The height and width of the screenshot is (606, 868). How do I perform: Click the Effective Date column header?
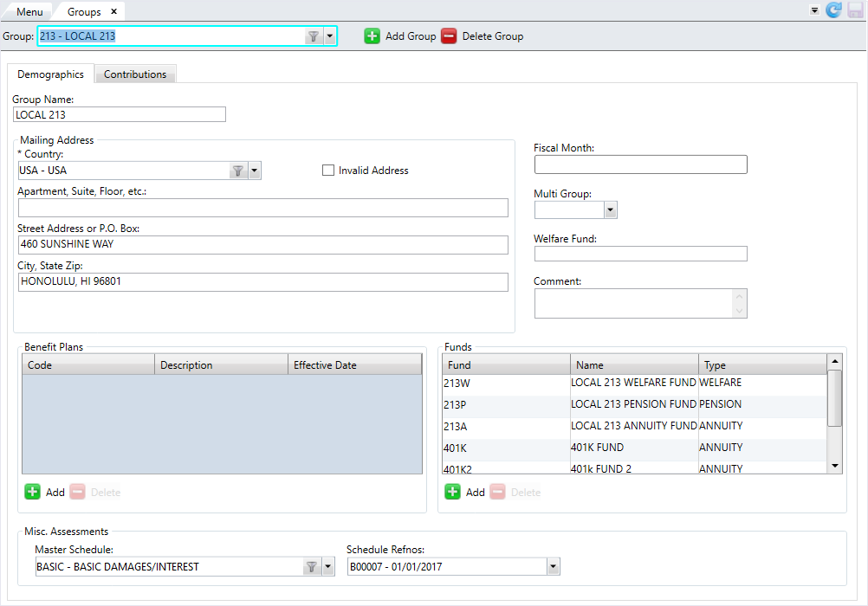(355, 364)
